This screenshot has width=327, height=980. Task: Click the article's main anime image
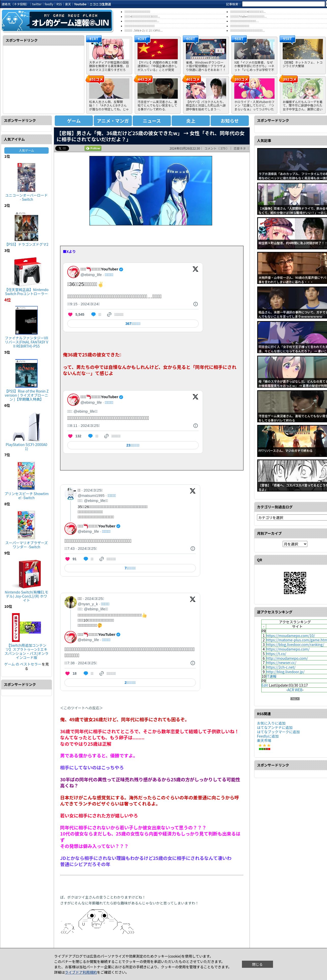click(x=151, y=191)
